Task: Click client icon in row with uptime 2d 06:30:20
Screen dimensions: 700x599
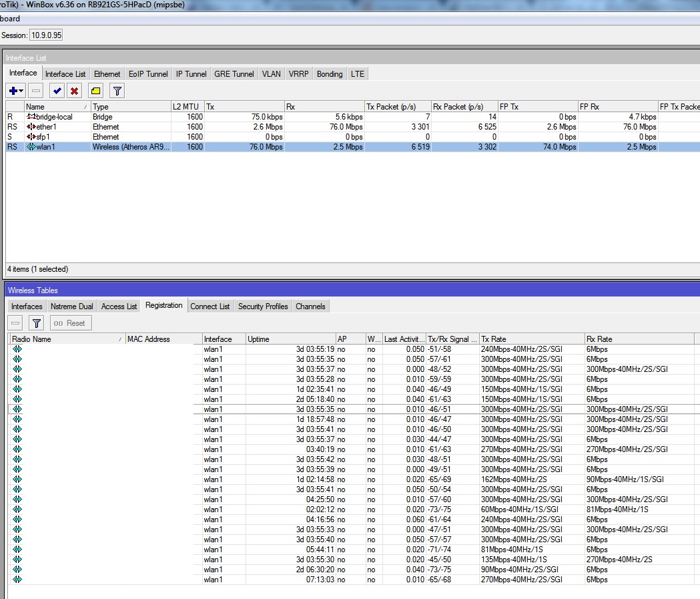Action: pos(17,569)
